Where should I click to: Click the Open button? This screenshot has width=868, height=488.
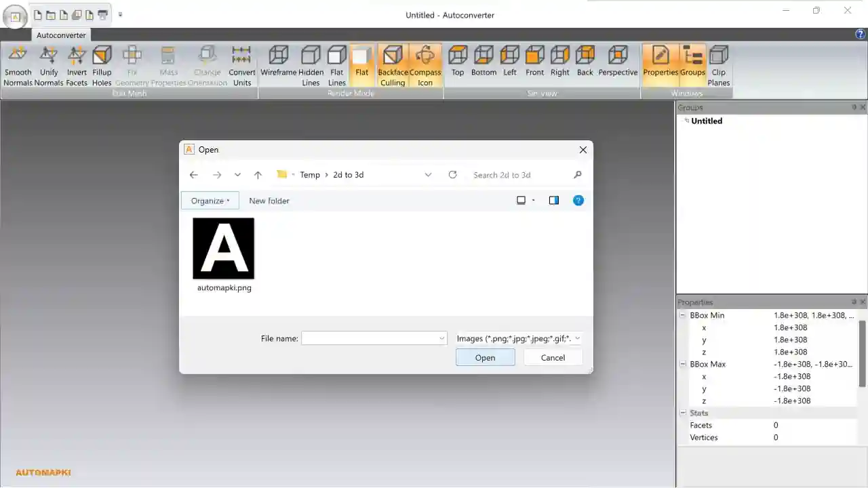click(485, 357)
